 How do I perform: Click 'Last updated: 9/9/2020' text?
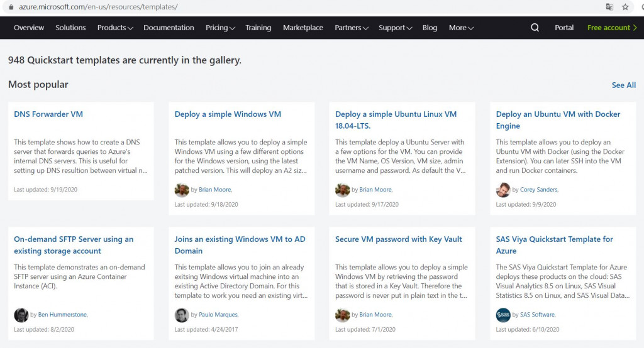coord(526,204)
